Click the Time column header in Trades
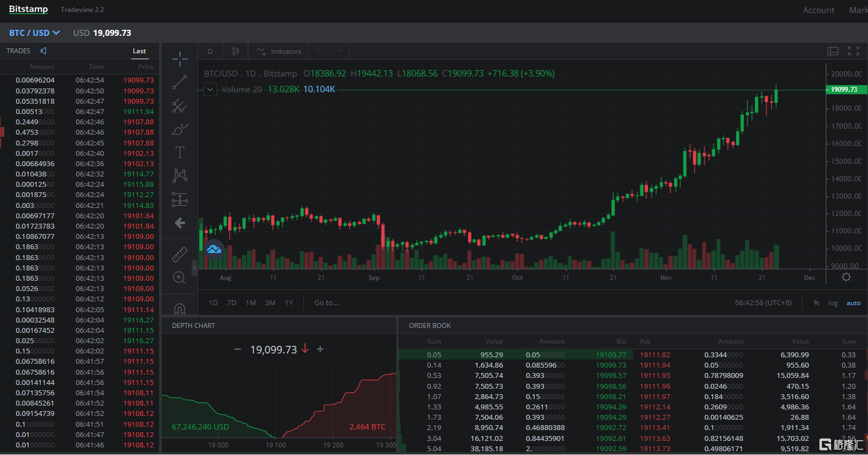 tap(97, 67)
